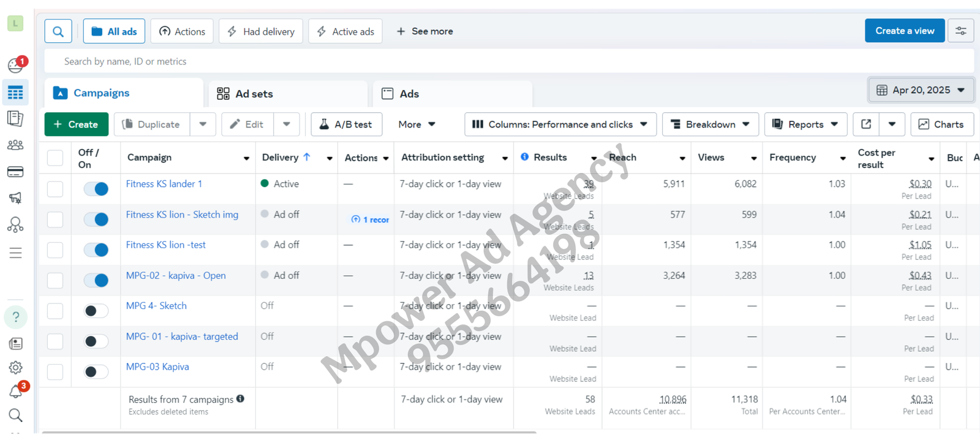Click See more filters
Viewport: 980px width, 442px height.
pyautogui.click(x=425, y=31)
